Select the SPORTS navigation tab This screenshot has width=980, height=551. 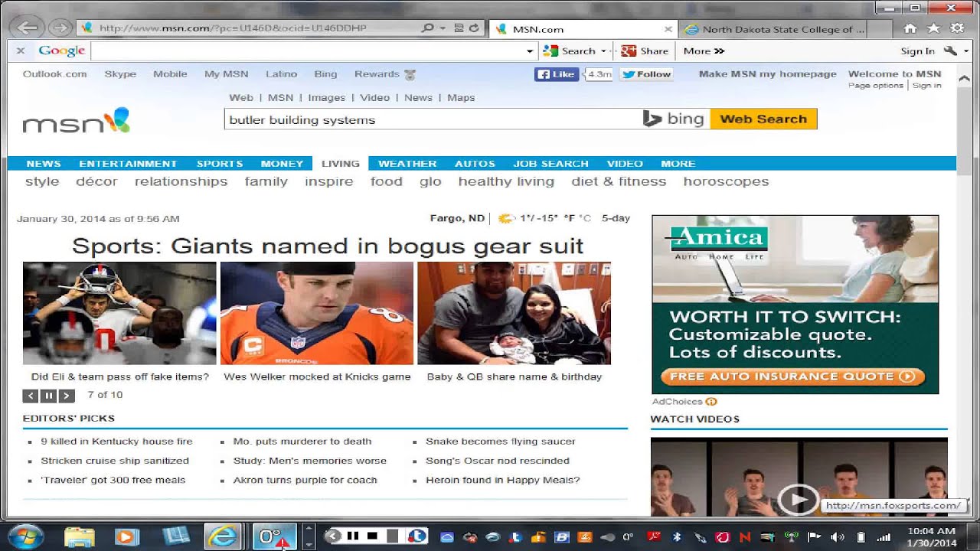point(220,164)
